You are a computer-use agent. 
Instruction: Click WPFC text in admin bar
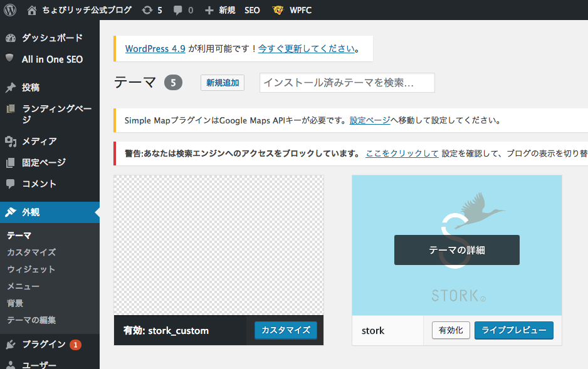click(300, 11)
